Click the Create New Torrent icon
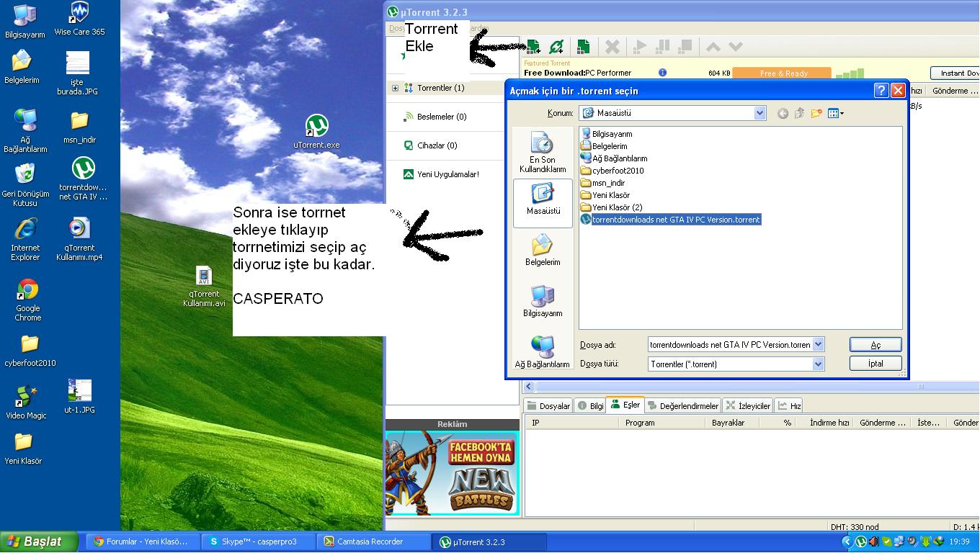The height and width of the screenshot is (553, 980). point(583,48)
